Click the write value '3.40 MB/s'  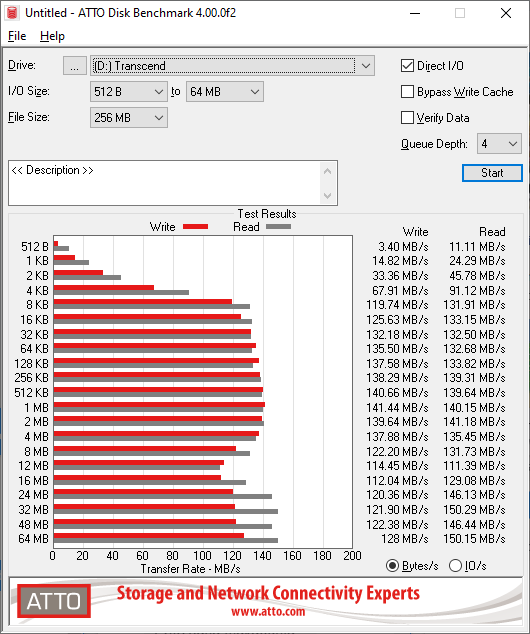[403, 246]
